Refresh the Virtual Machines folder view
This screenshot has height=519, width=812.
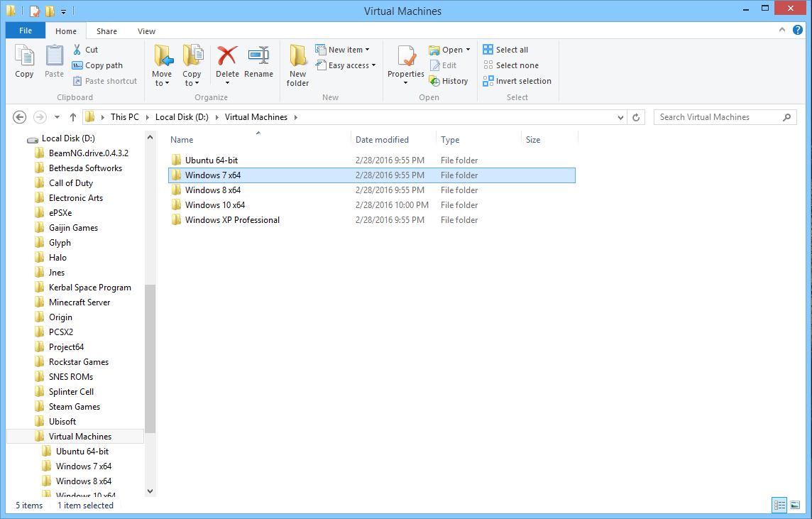(636, 117)
